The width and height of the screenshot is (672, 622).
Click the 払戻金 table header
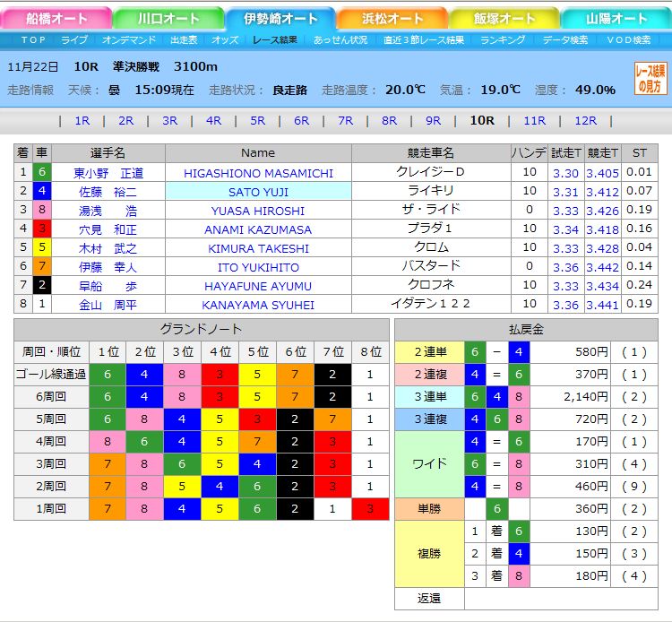tap(526, 329)
